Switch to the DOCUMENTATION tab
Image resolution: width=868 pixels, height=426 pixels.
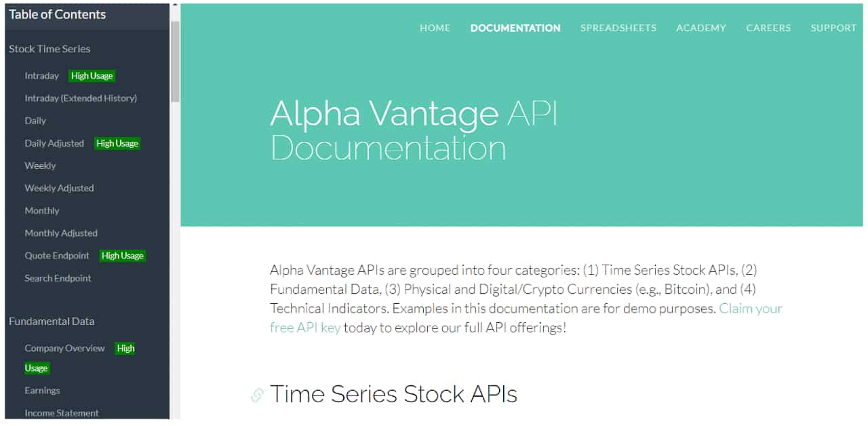(515, 28)
